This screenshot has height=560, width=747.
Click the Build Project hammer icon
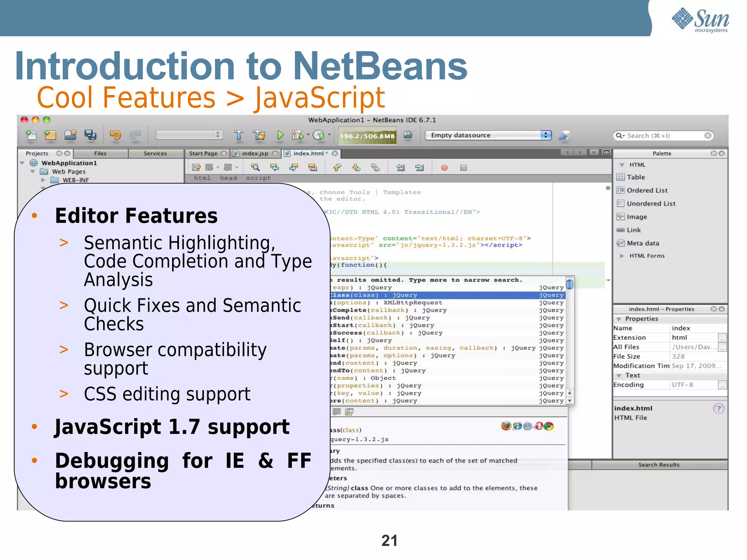tap(239, 135)
